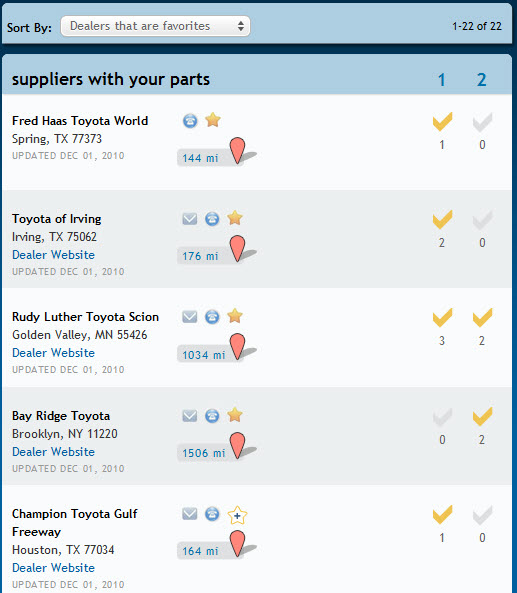Open Toyota of Irving Dealer Website link
The height and width of the screenshot is (593, 517).
[53, 255]
